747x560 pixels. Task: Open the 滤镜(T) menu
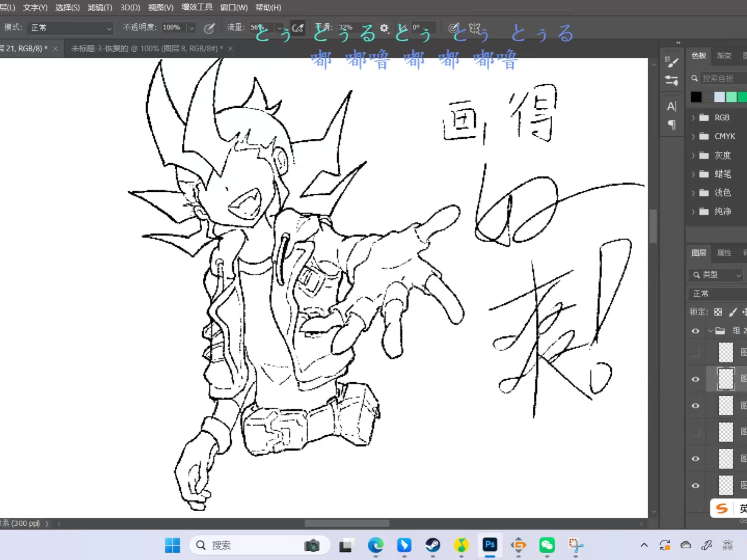[100, 8]
